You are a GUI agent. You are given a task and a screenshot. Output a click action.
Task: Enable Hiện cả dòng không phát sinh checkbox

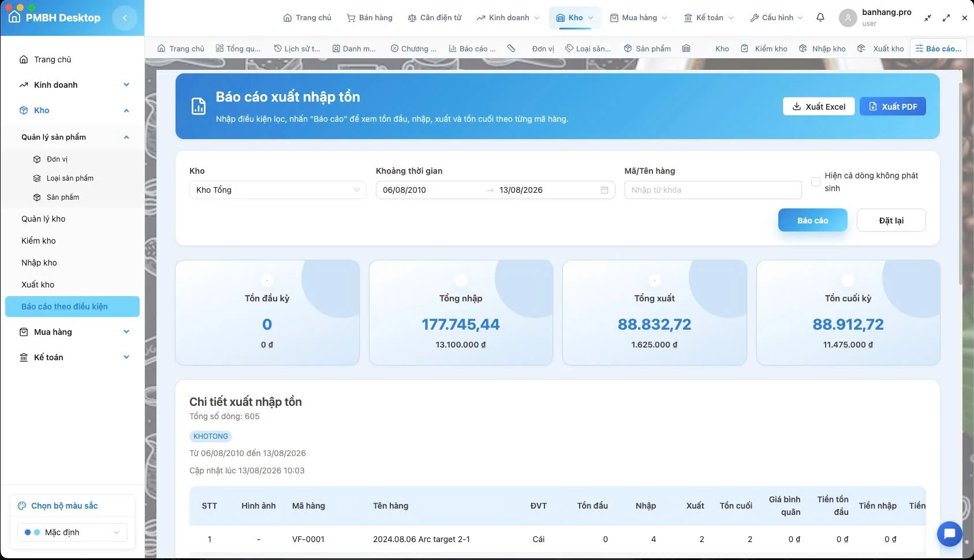[x=816, y=182]
